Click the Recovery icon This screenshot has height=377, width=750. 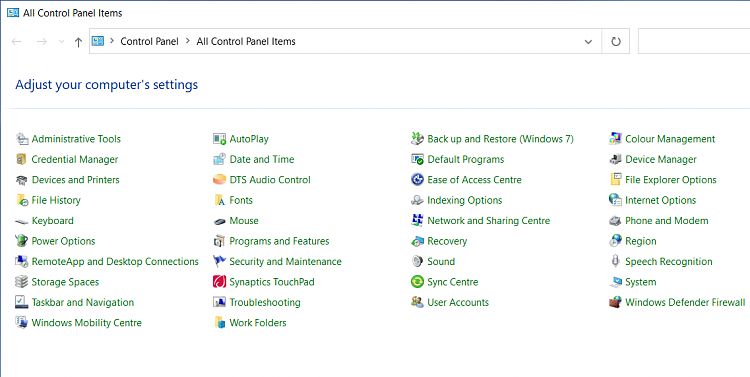click(418, 241)
